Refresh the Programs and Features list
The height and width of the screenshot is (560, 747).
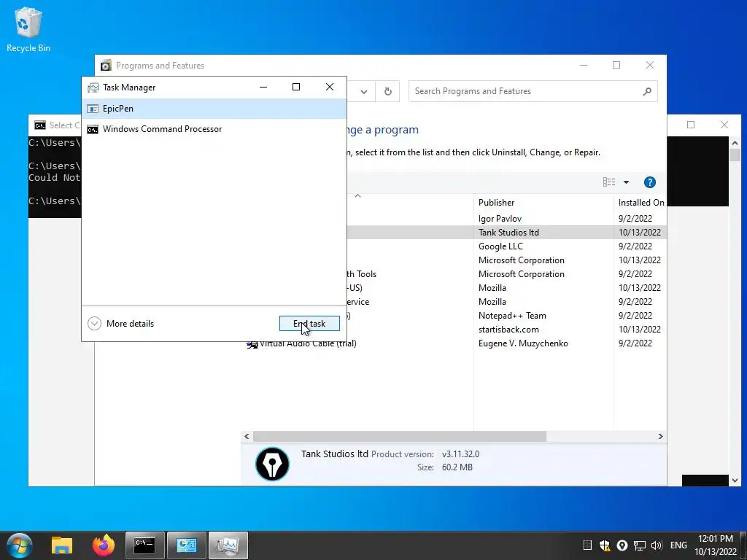coord(388,91)
